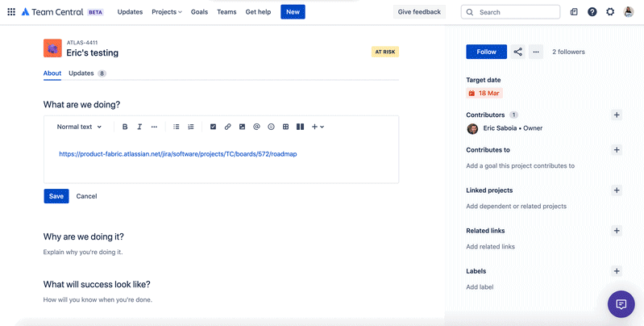Image resolution: width=644 pixels, height=326 pixels.
Task: Open the chat feedback floating button
Action: (x=621, y=304)
